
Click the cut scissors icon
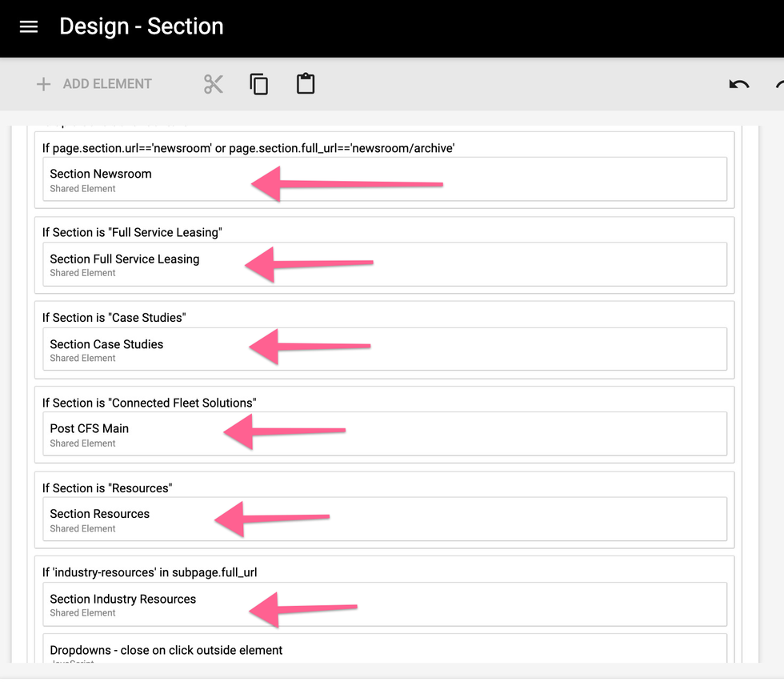pyautogui.click(x=214, y=84)
